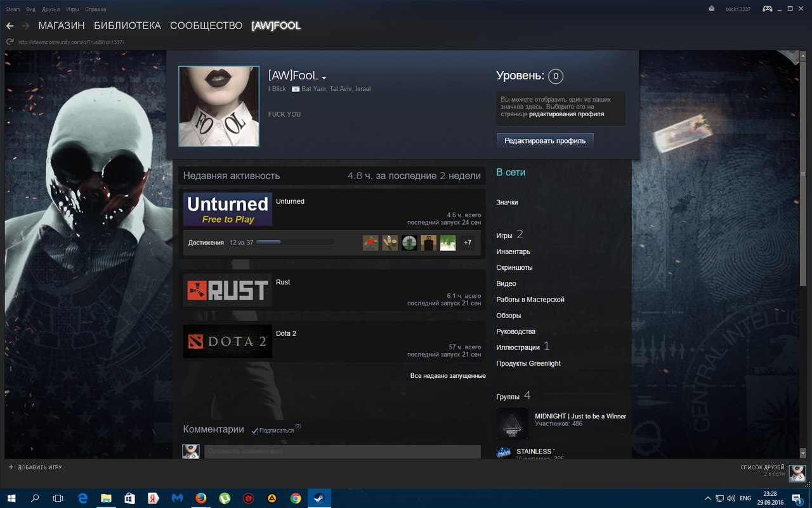The width and height of the screenshot is (812, 508).
Task: Open the Друзья menu
Action: (x=51, y=10)
